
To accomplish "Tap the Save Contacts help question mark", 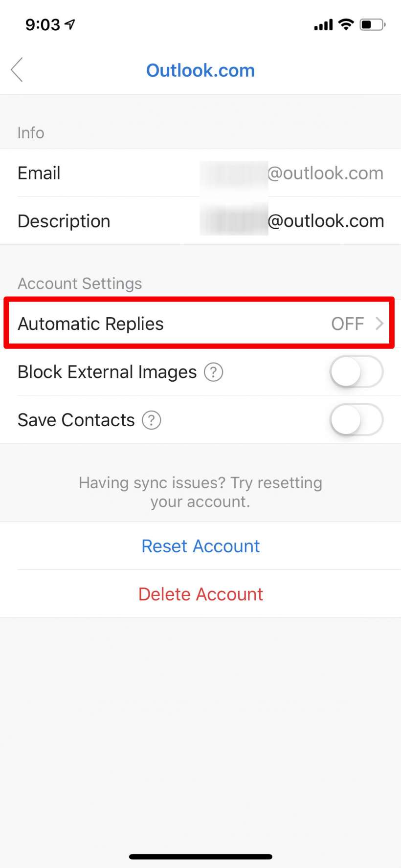I will pos(152,420).
